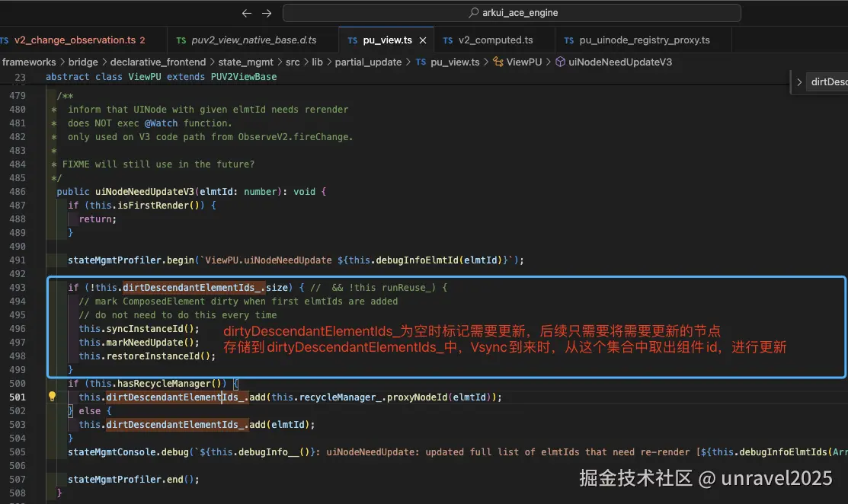
Task: Click the TS icon on v2_computed.ts tab
Action: (448, 40)
